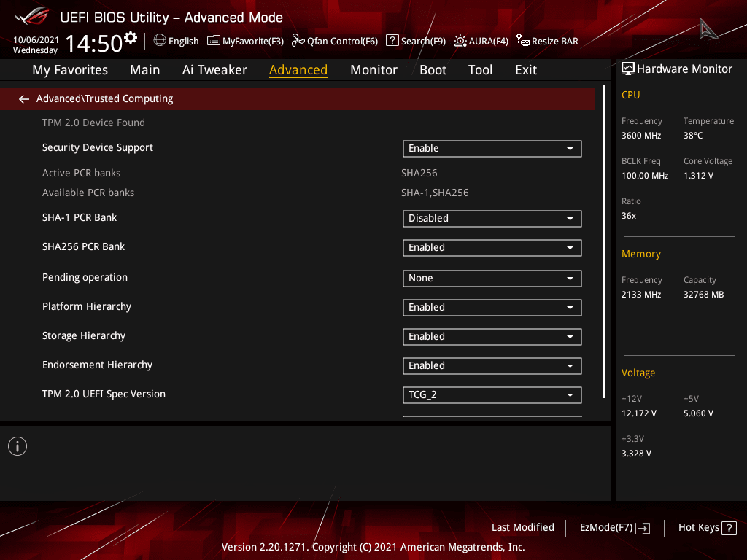Switch to Monitor tab
Screen dimensions: 747x560
(373, 70)
